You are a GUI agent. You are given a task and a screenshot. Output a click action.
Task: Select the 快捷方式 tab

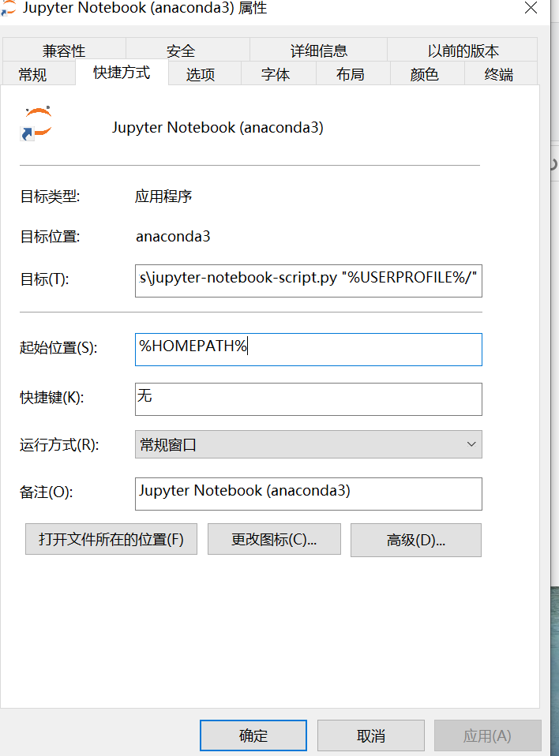(x=122, y=73)
